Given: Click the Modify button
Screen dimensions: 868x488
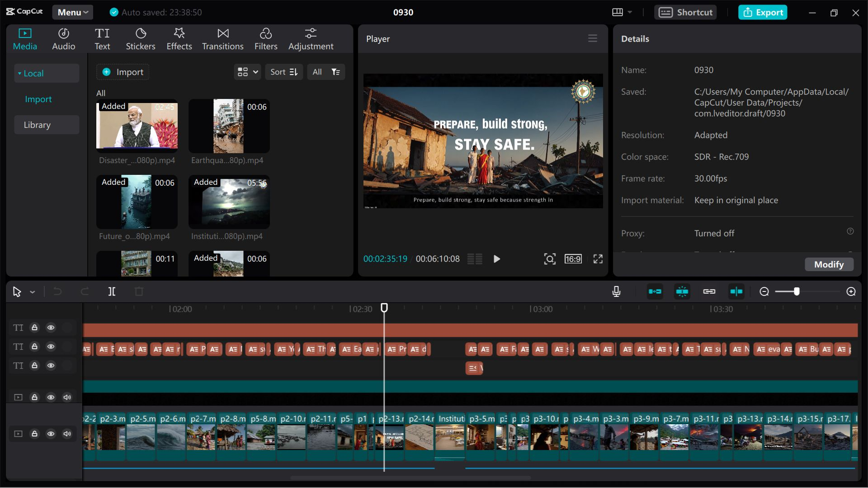Looking at the screenshot, I should point(829,264).
